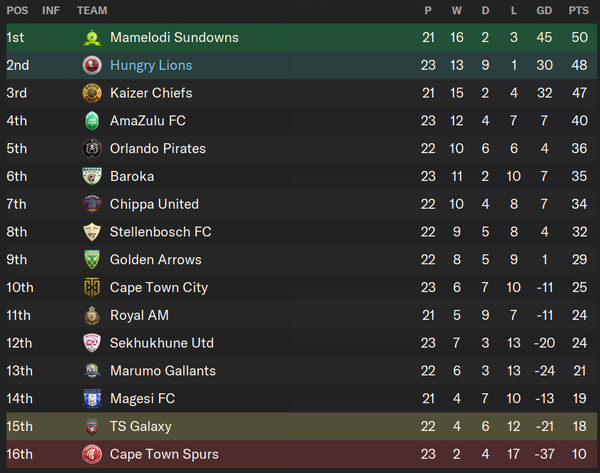Click the Cape Town City badge
Viewport: 600px width, 473px height.
(92, 287)
